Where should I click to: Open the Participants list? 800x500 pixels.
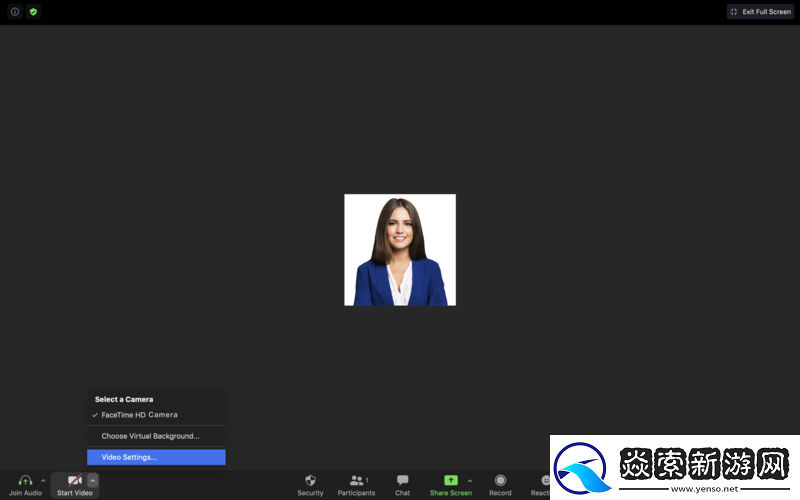coord(356,481)
